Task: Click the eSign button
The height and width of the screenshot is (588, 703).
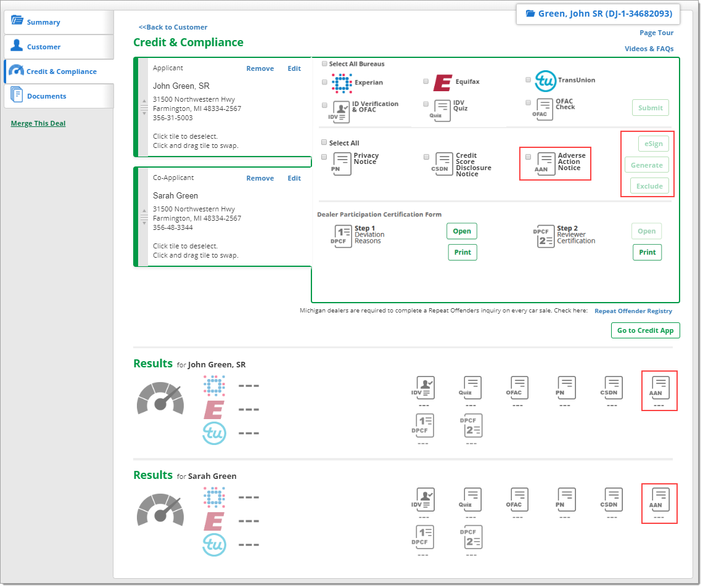Action: (653, 144)
